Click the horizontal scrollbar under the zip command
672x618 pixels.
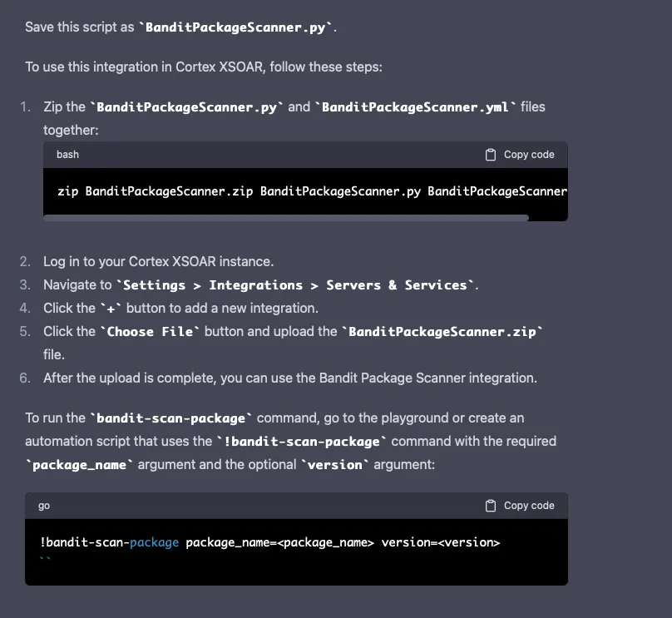[x=286, y=218]
